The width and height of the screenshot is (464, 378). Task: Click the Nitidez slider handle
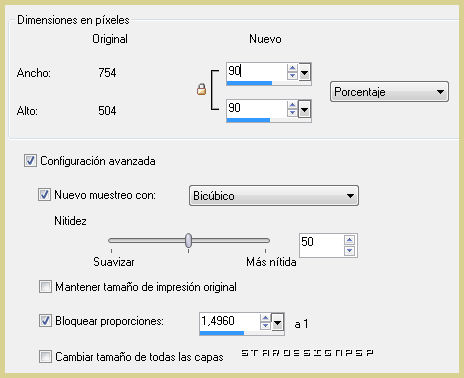pyautogui.click(x=188, y=240)
